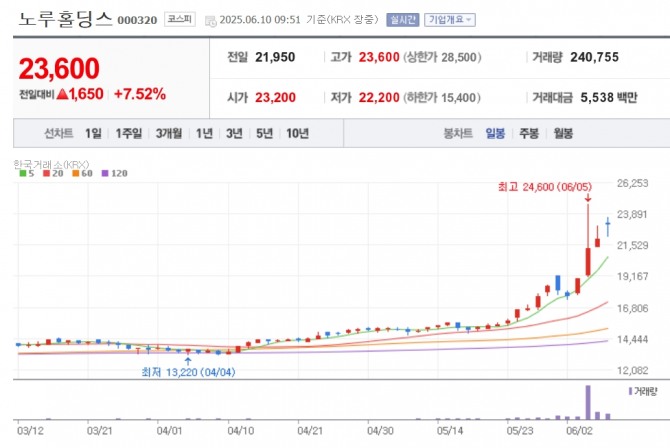Switch to 일봉 daily candlestick chart
Screen dimensions: 670x448
click(x=495, y=133)
